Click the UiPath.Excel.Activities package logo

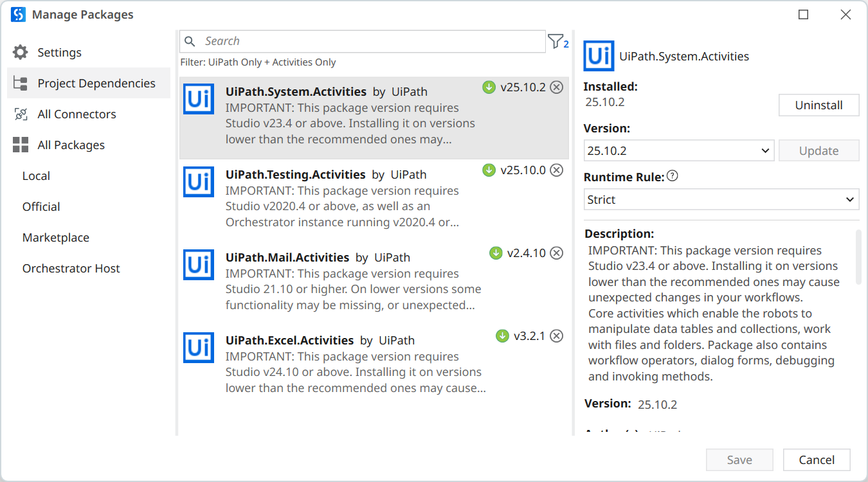pyautogui.click(x=199, y=348)
